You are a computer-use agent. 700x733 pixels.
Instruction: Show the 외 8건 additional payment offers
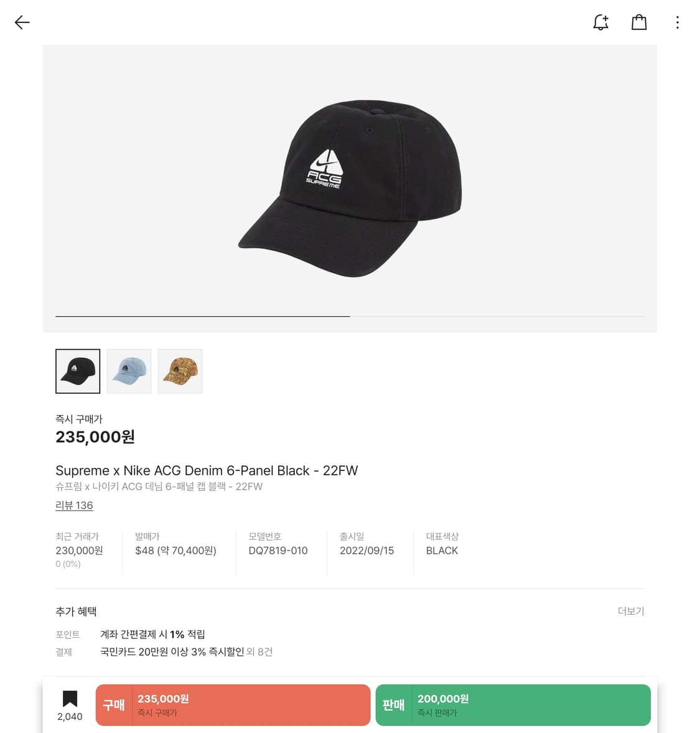tap(259, 651)
